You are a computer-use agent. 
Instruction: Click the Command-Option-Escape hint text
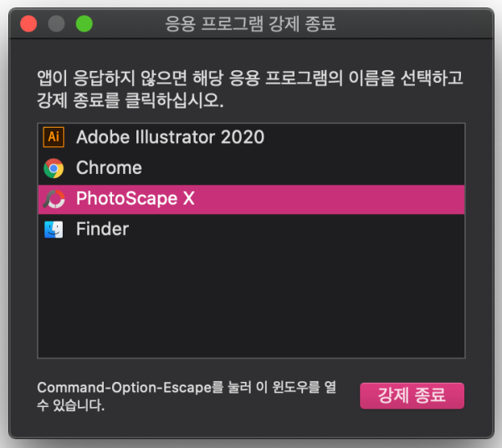187,396
